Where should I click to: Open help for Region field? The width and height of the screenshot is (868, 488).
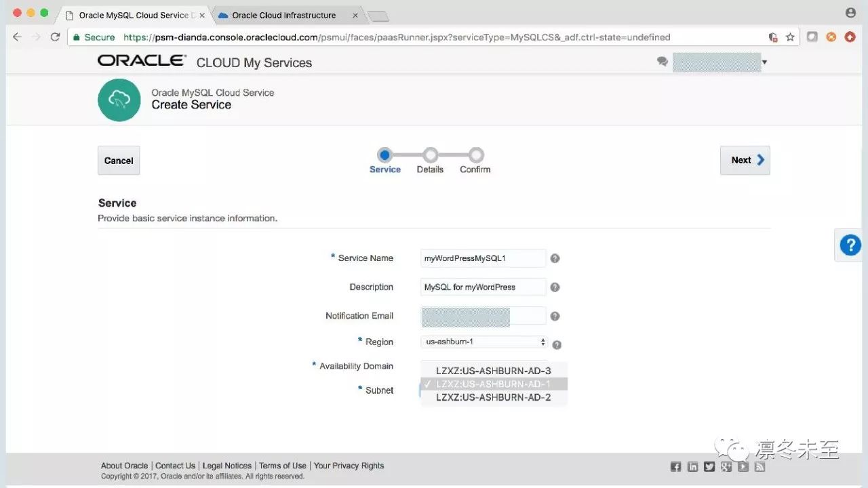[x=557, y=345]
